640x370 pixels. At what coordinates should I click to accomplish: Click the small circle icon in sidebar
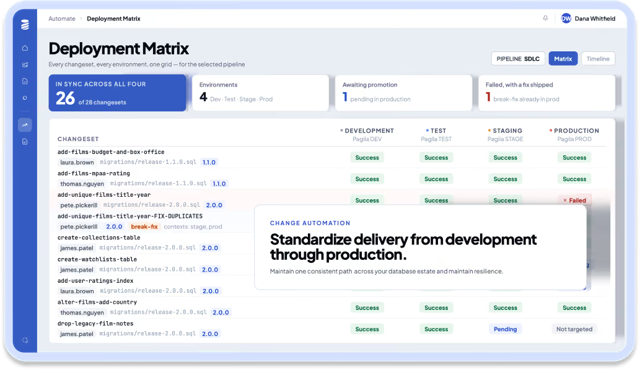(x=25, y=98)
